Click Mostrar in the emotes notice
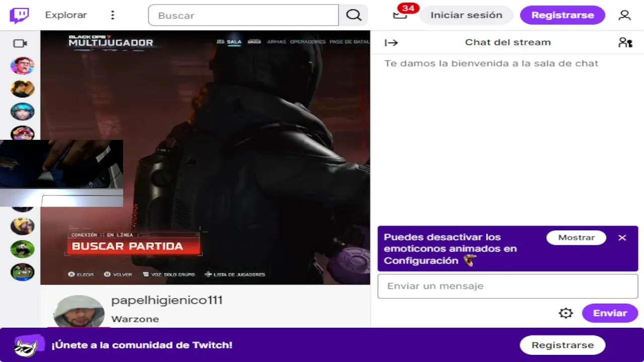644x362 pixels. tap(576, 237)
